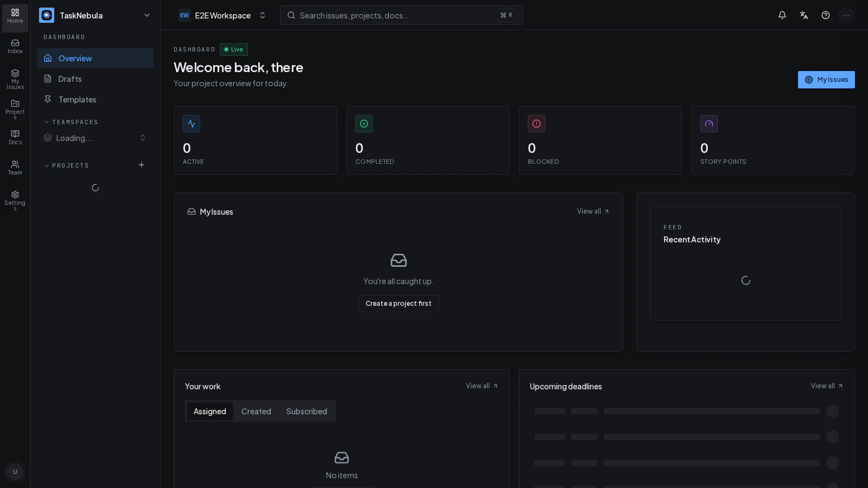Image resolution: width=868 pixels, height=488 pixels.
Task: View all in Your work panel
Action: [482, 386]
